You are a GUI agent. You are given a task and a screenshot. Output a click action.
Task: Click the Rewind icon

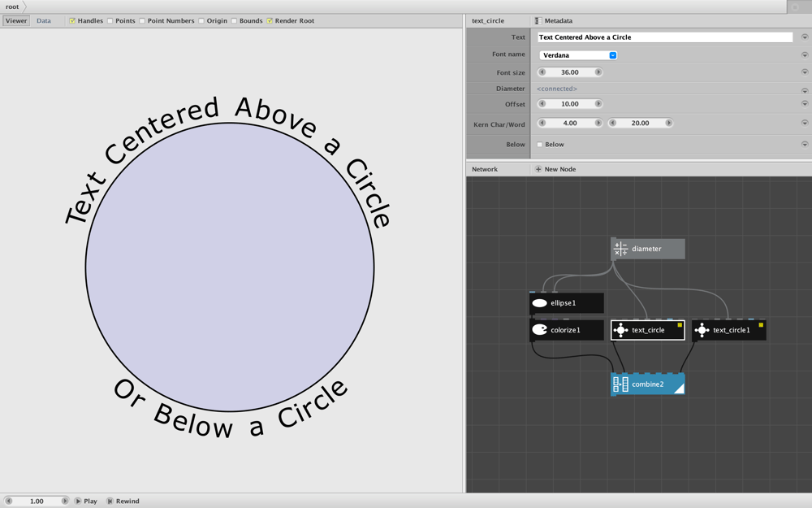(x=110, y=501)
